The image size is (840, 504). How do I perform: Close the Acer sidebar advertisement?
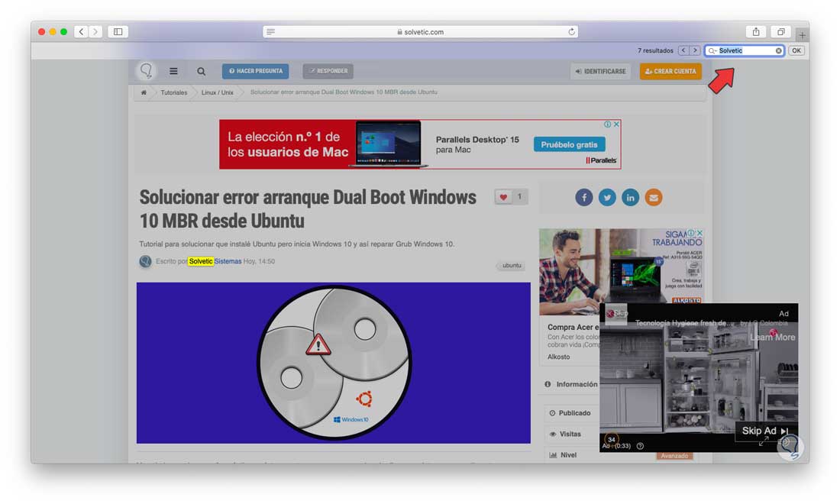pyautogui.click(x=699, y=233)
